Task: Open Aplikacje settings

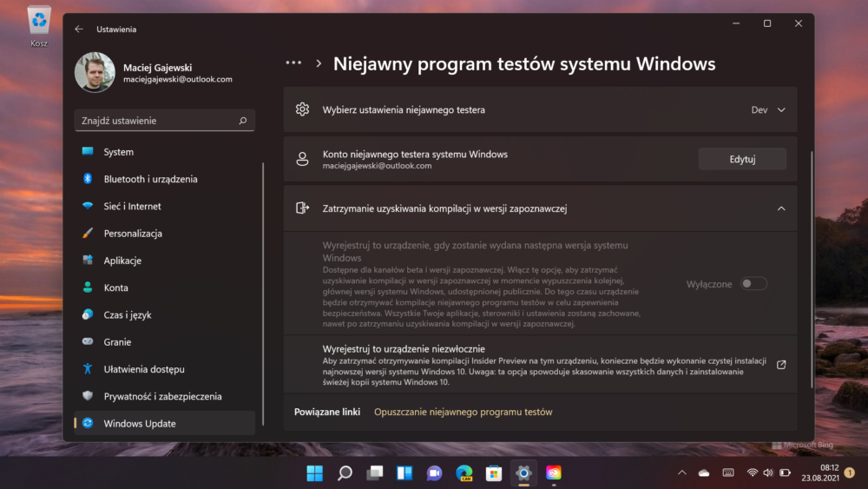Action: click(164, 261)
